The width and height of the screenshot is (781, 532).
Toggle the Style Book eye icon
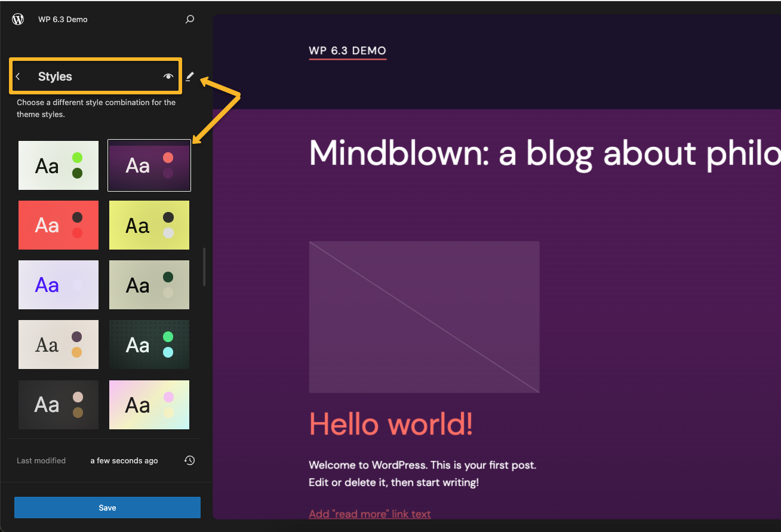[x=168, y=76]
